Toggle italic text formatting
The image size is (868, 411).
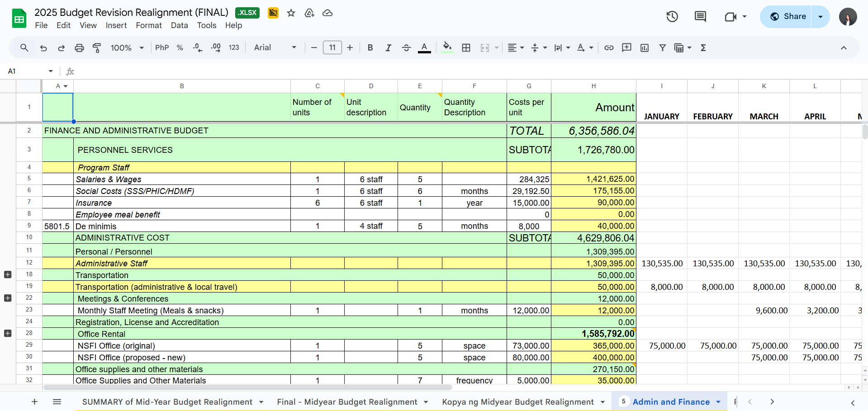388,48
